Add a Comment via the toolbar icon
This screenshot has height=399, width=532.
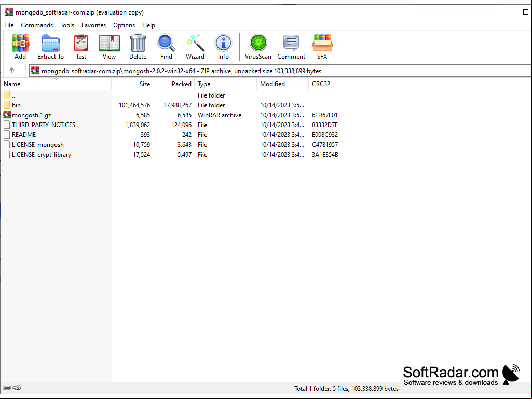coord(291,44)
